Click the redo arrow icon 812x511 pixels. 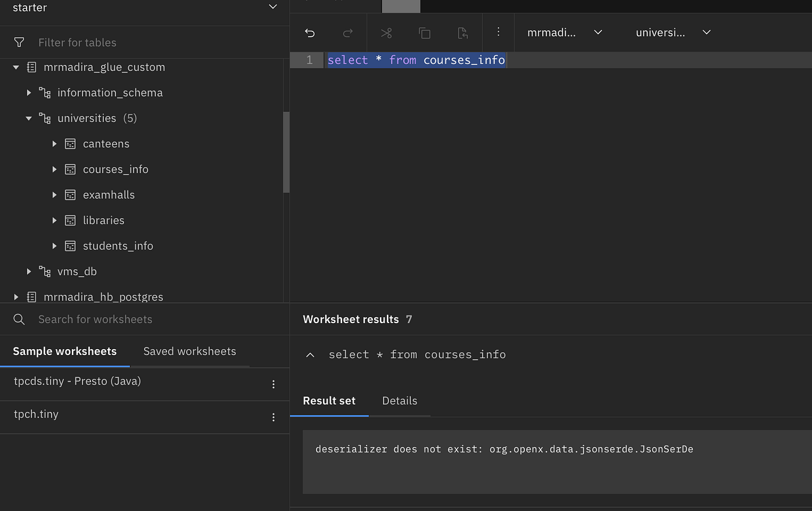coord(348,32)
